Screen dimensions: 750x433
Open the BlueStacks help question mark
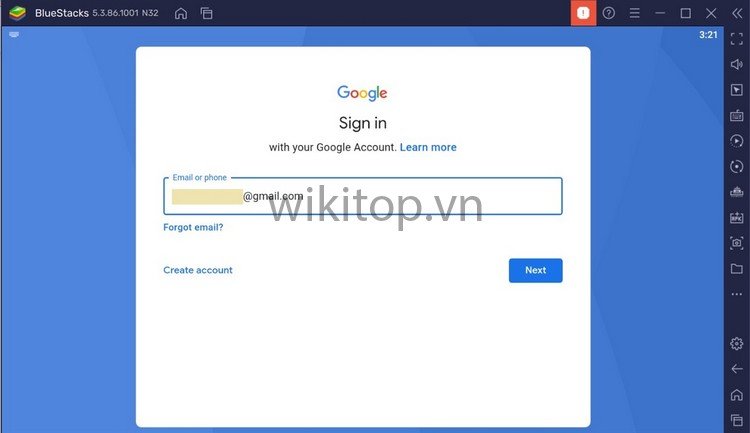point(608,13)
